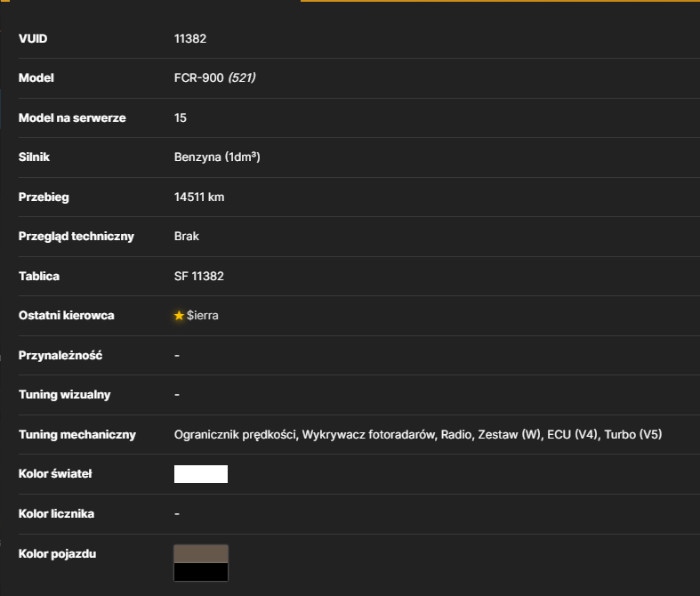The width and height of the screenshot is (700, 596).
Task: Click the Kolor licznika label
Action: pos(56,514)
